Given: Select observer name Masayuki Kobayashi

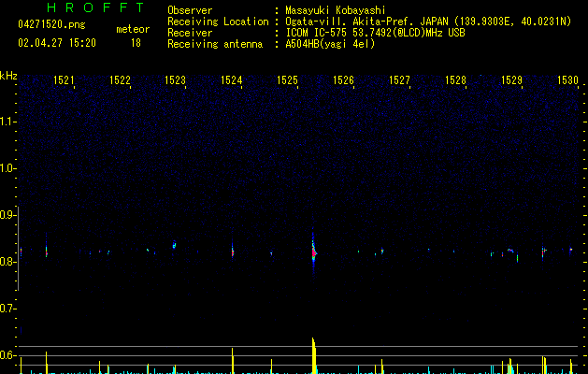Looking at the screenshot, I should point(336,10).
